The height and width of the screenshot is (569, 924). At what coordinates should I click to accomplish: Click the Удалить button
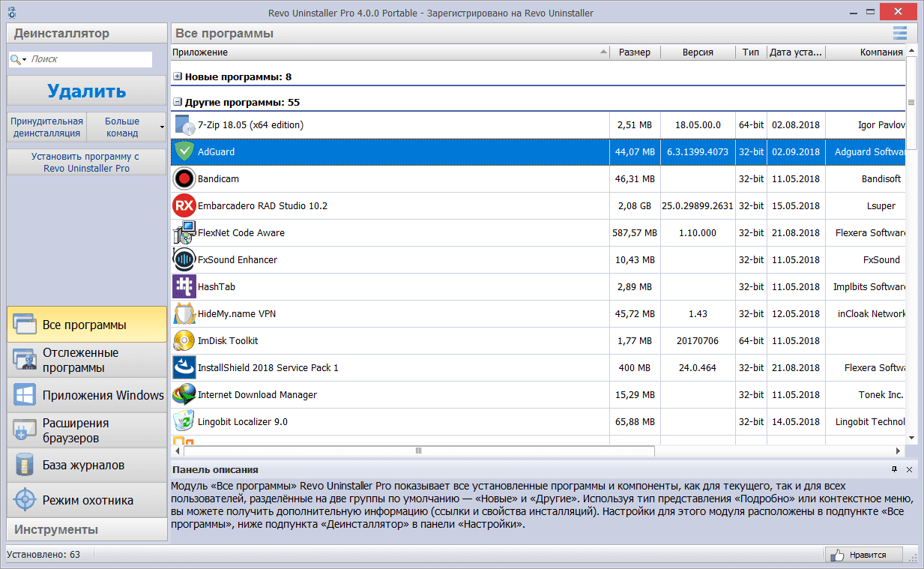(85, 90)
